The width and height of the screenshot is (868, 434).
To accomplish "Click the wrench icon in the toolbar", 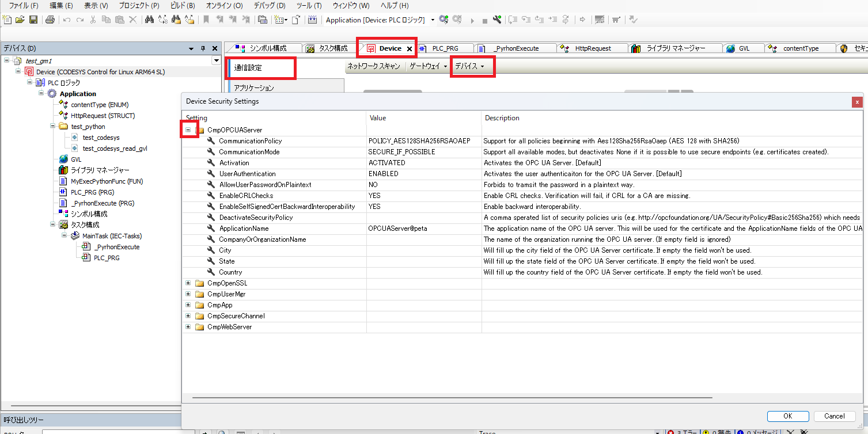I will (497, 20).
